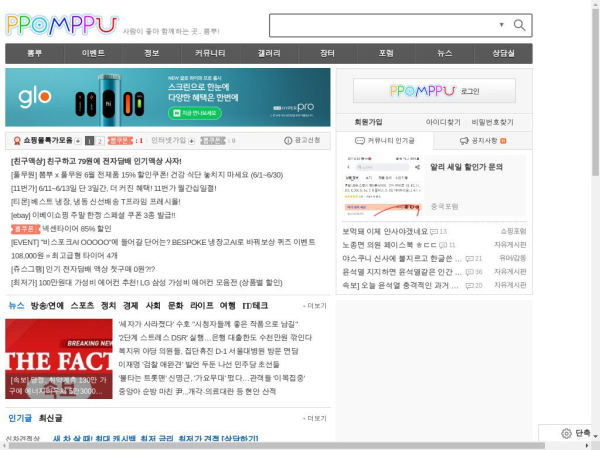
Task: Open the 장터 navigation menu
Action: click(328, 53)
